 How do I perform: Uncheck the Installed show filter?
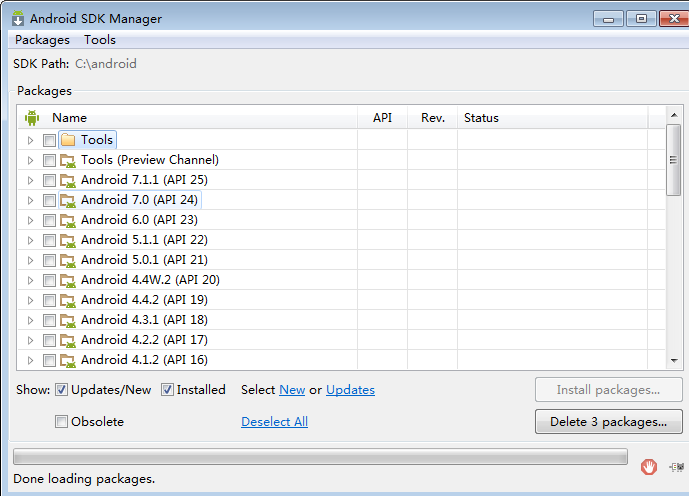coord(167,390)
